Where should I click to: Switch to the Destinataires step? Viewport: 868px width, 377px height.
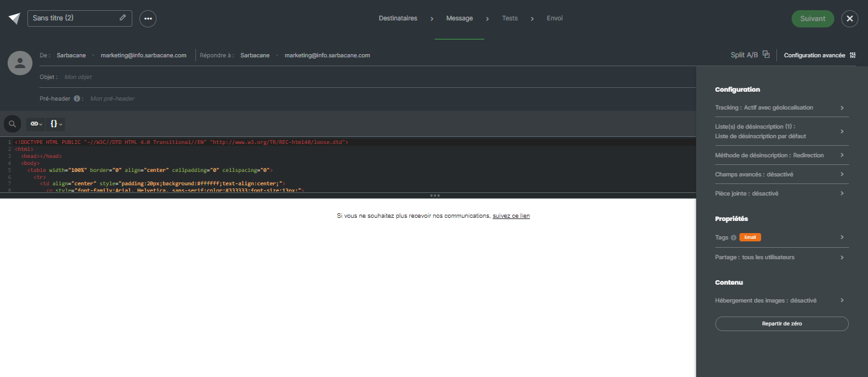click(x=398, y=18)
